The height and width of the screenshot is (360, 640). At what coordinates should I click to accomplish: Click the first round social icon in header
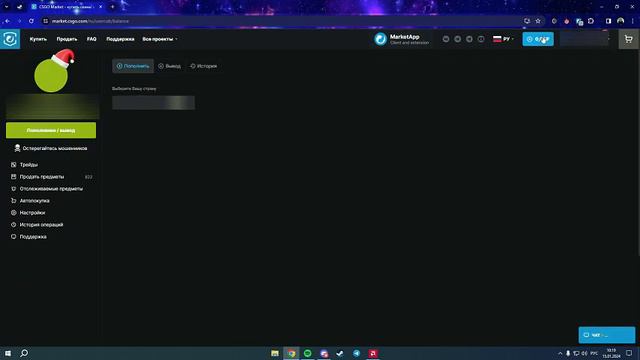[x=446, y=39]
